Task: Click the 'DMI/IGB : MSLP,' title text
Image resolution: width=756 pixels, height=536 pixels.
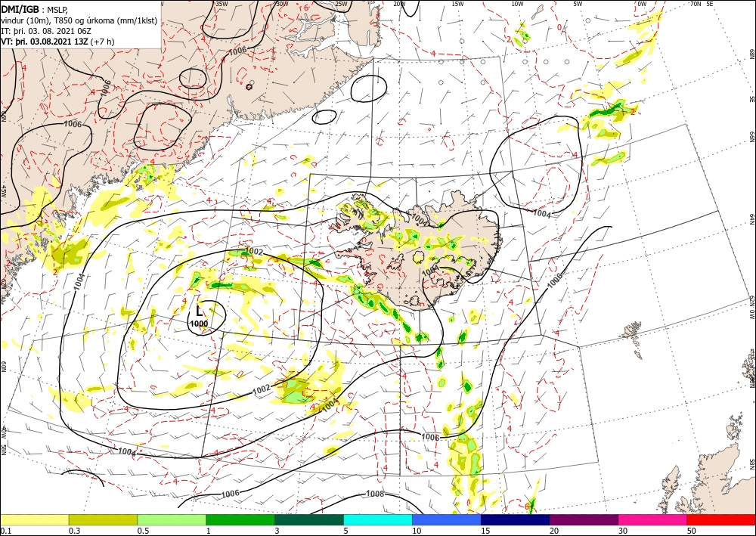Action: point(35,8)
